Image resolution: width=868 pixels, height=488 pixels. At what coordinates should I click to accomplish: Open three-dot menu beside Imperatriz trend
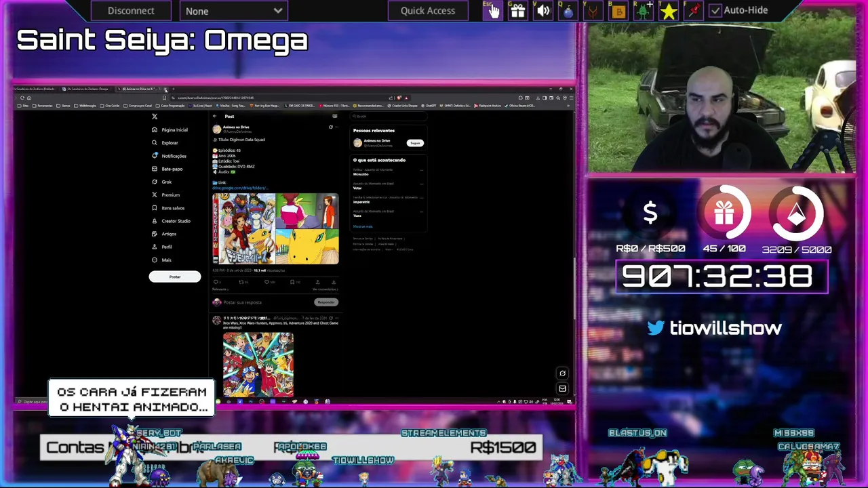point(421,198)
